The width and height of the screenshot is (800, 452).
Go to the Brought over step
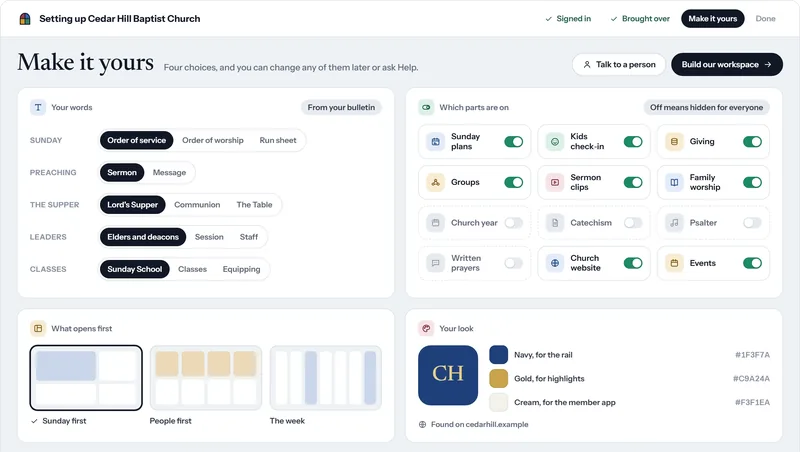[640, 19]
